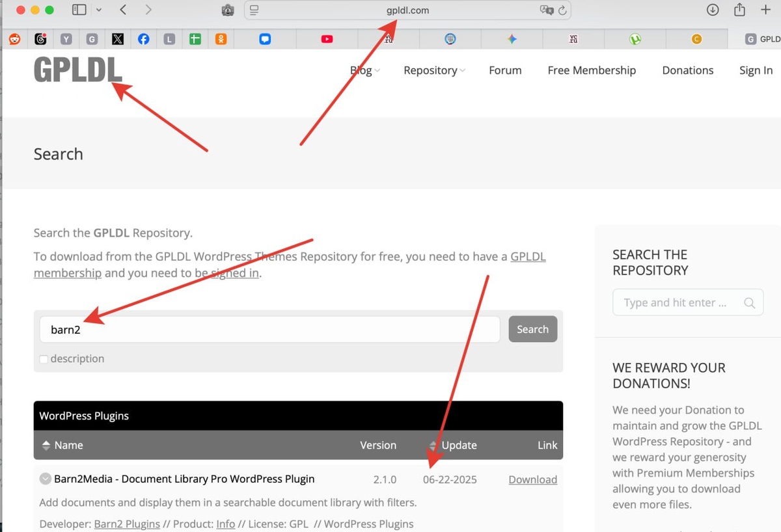This screenshot has width=781, height=532.
Task: Open the Forum page
Action: click(505, 70)
